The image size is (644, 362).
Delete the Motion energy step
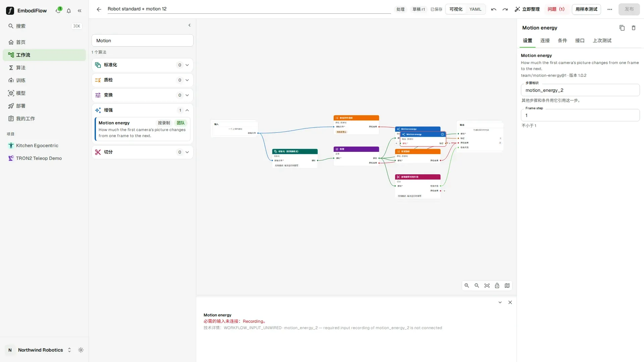coord(634,28)
